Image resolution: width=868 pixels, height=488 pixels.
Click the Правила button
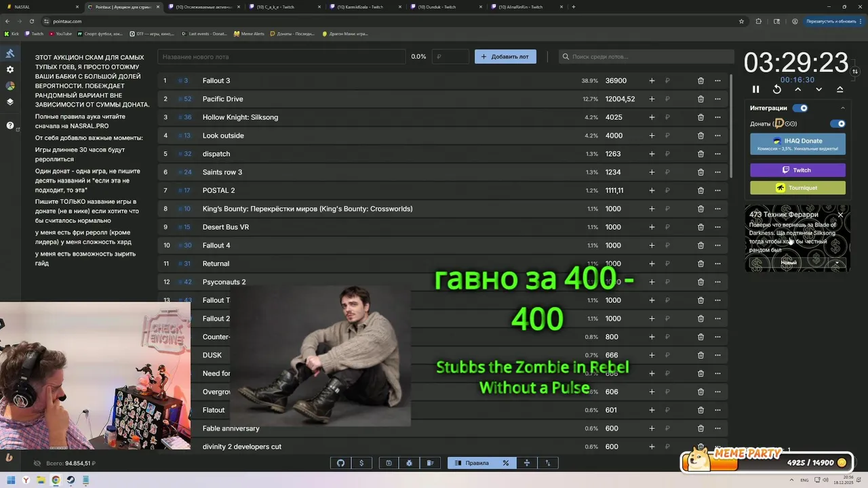click(471, 463)
